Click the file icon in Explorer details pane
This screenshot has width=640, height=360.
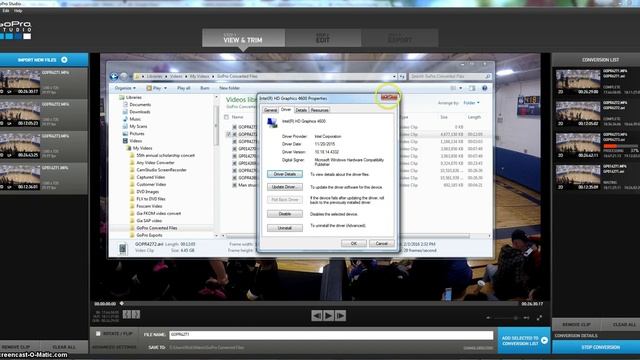click(123, 249)
